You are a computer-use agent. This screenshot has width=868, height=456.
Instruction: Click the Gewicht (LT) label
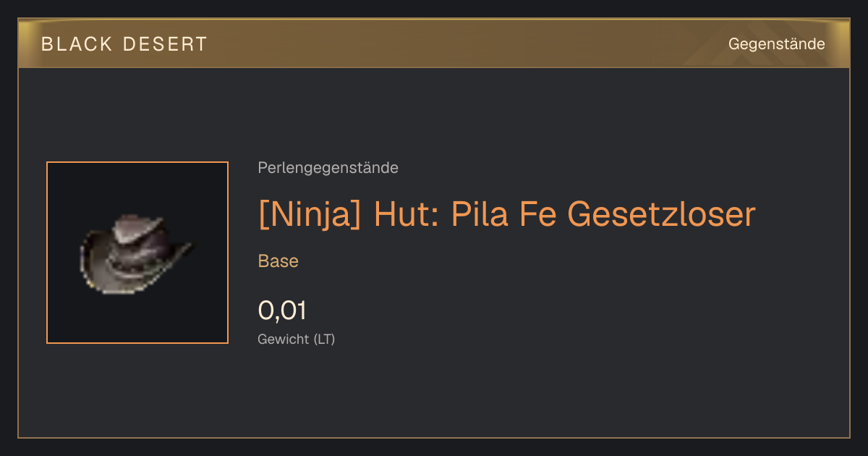[297, 339]
